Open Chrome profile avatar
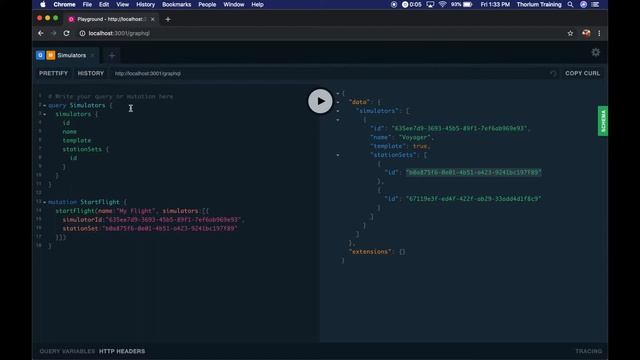Screen dimensions: 640x360 pos(586,33)
